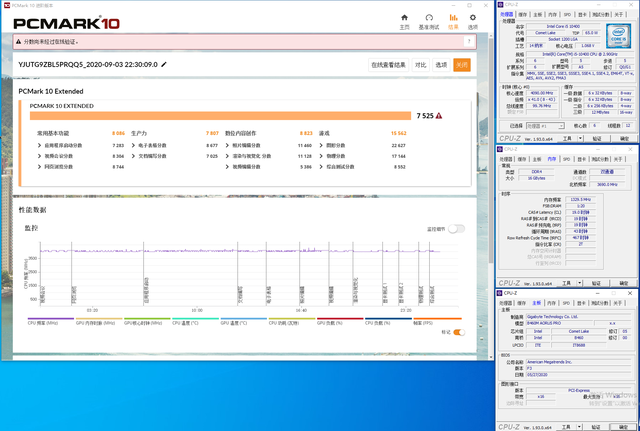Screen dimensions: 640x431
Task: Click pencil icon to rename result
Action: pos(164,64)
